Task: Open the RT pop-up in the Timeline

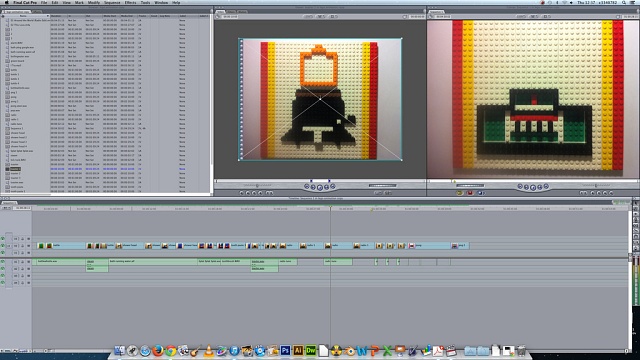Action: coord(6,208)
